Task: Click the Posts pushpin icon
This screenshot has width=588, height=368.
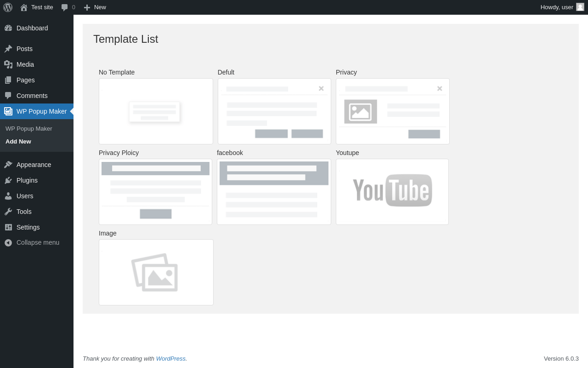Action: [8, 49]
